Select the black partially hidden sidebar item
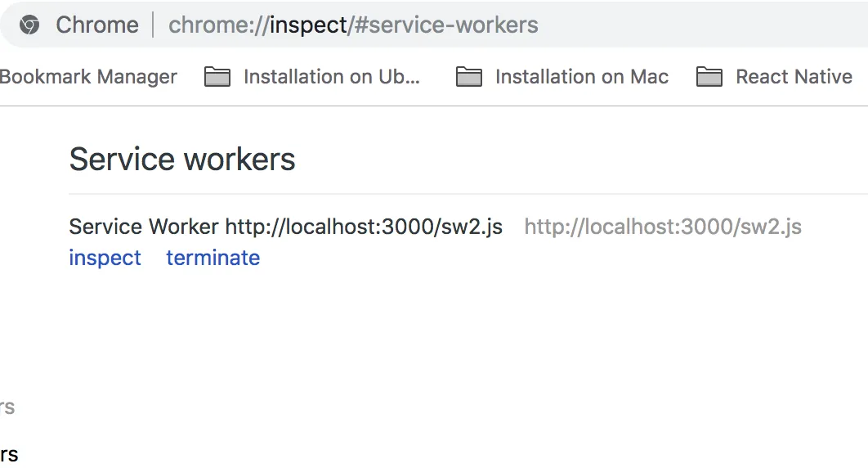 (8, 454)
